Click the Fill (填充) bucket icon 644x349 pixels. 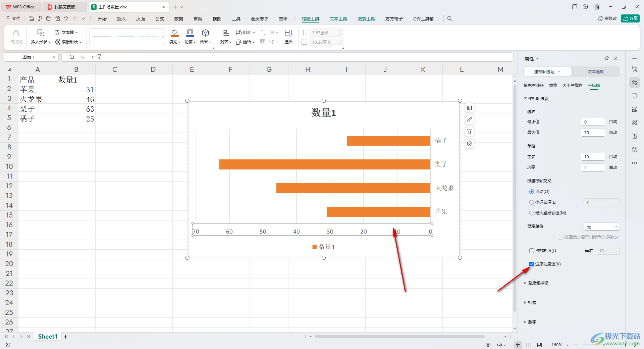pos(174,33)
